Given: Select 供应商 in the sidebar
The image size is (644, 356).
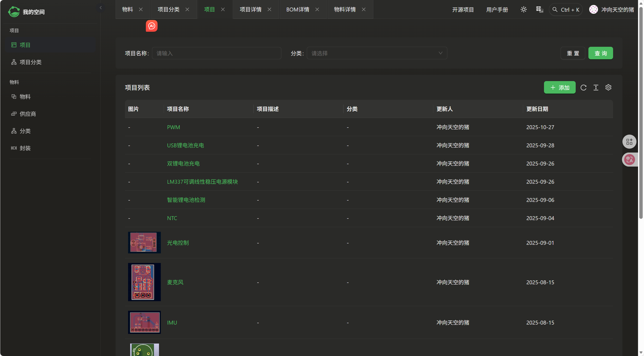Looking at the screenshot, I should point(28,114).
